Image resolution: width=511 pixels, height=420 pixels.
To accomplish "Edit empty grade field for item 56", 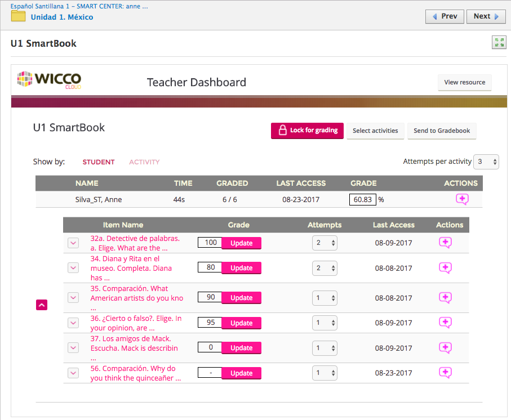I will 210,373.
